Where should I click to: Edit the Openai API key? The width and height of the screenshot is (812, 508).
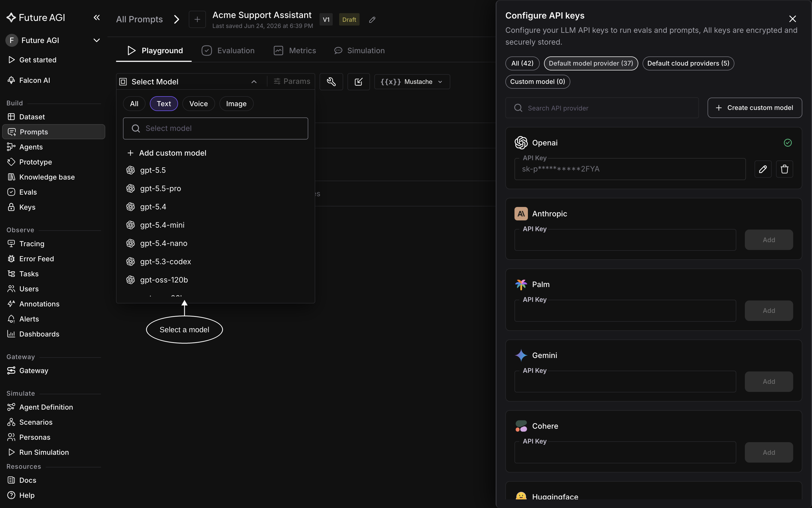pos(763,169)
